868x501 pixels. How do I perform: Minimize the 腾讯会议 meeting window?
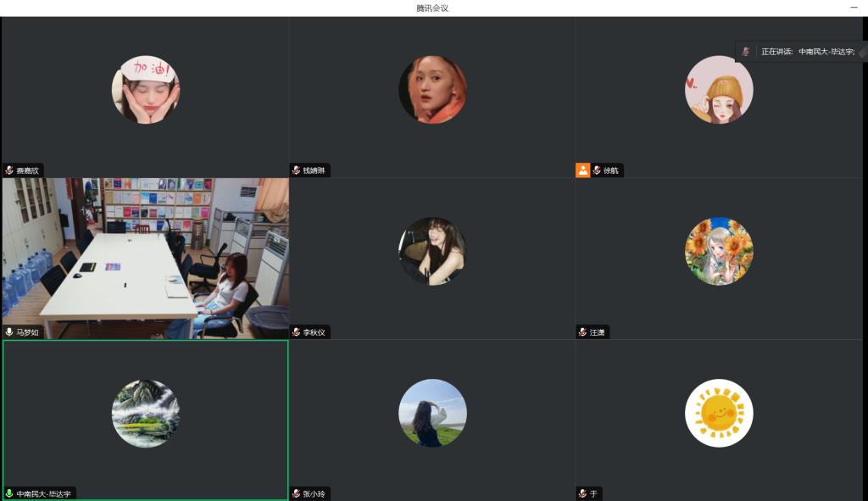click(x=853, y=8)
